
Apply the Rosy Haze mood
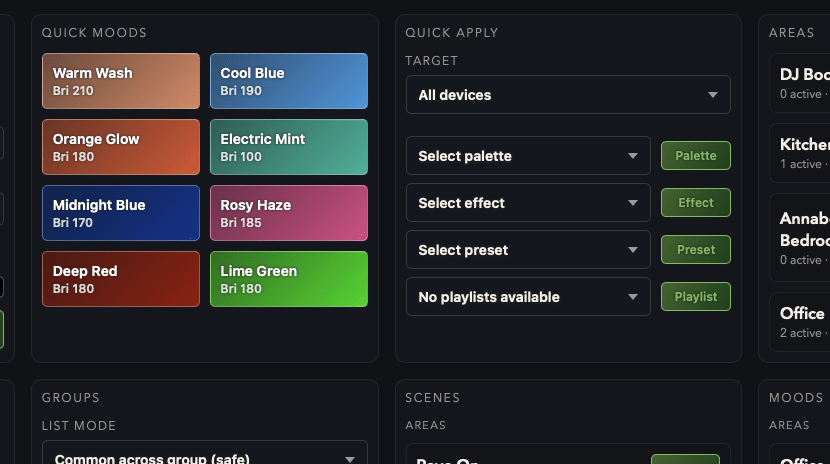[x=289, y=213]
